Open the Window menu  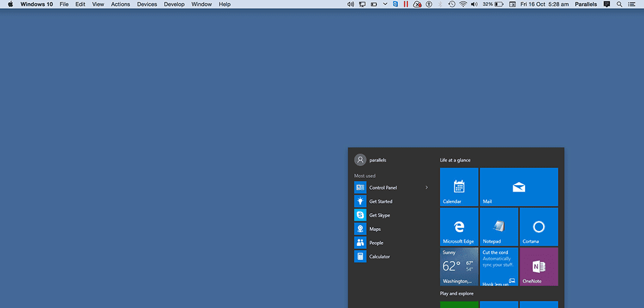pyautogui.click(x=202, y=4)
